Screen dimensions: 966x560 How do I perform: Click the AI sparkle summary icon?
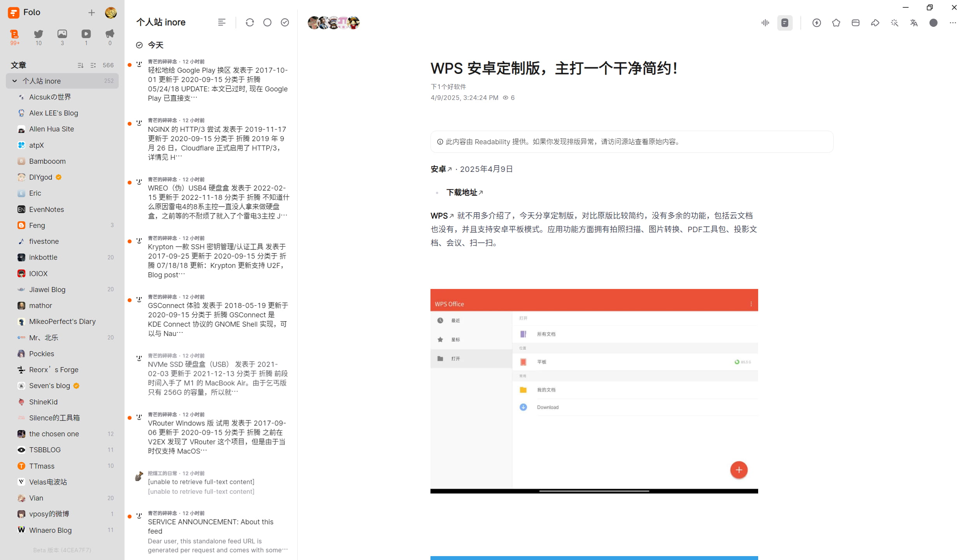point(894,23)
